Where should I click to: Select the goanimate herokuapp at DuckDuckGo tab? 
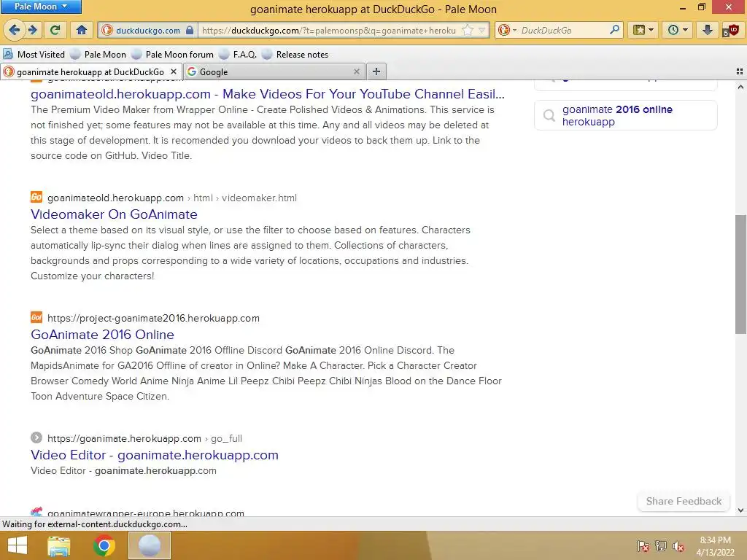pyautogui.click(x=90, y=72)
